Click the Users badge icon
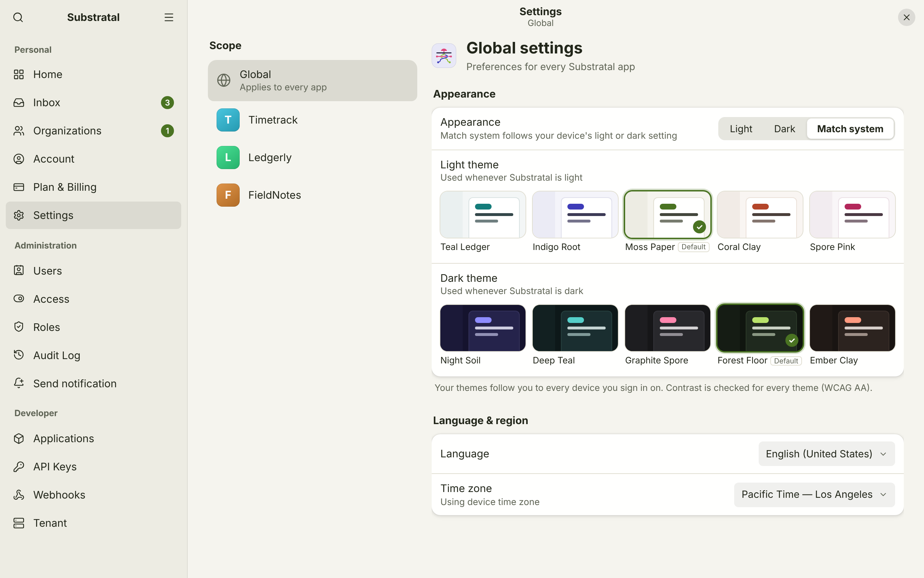Viewport: 924px width, 578px height. (19, 270)
